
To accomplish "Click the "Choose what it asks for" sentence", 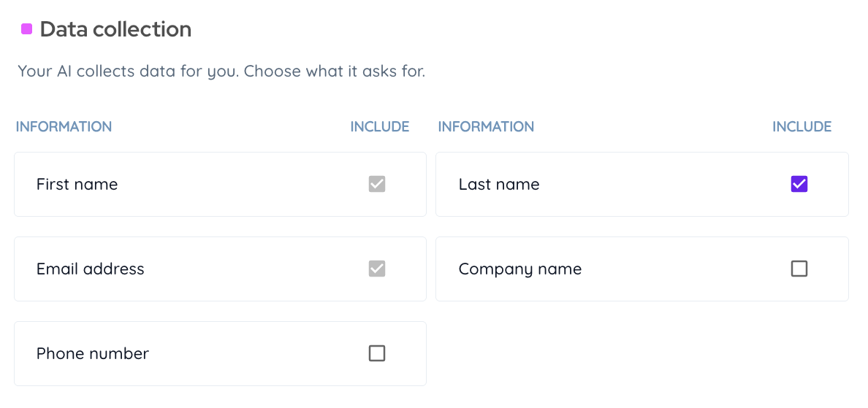I will click(x=335, y=72).
